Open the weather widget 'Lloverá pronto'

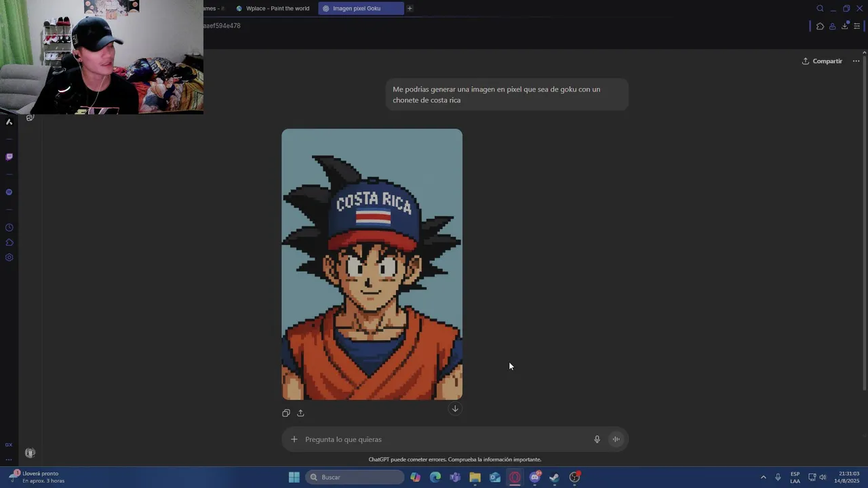coord(37,477)
